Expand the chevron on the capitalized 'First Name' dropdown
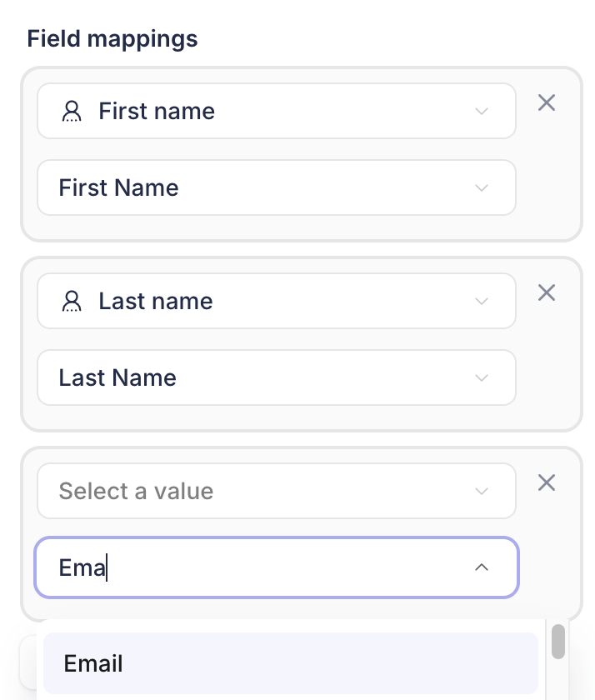 [481, 188]
